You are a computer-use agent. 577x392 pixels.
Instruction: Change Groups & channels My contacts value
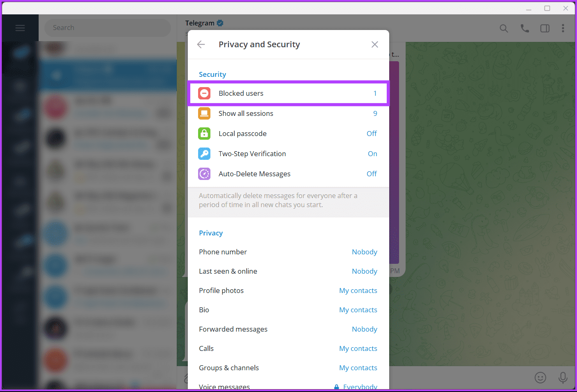pyautogui.click(x=358, y=368)
